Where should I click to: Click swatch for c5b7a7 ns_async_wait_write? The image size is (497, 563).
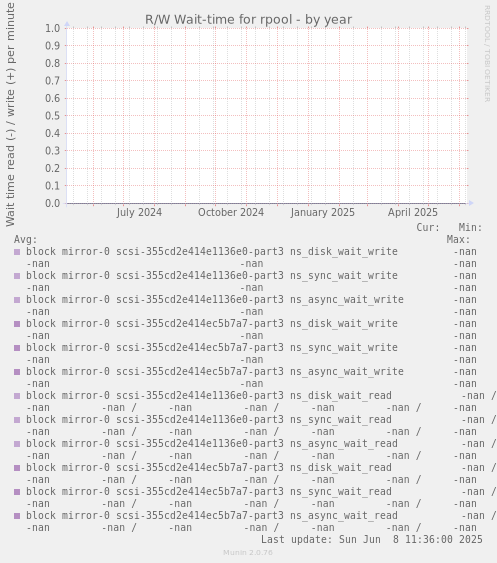17,372
